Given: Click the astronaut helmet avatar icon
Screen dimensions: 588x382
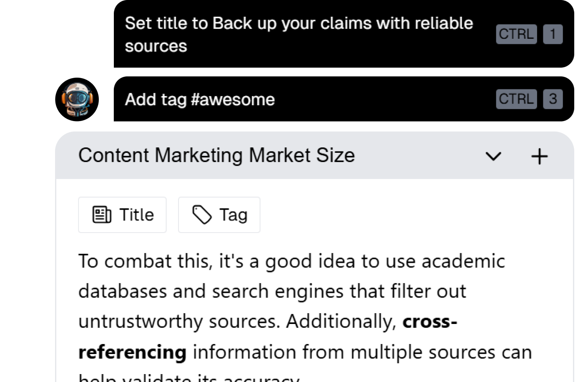Looking at the screenshot, I should click(77, 99).
